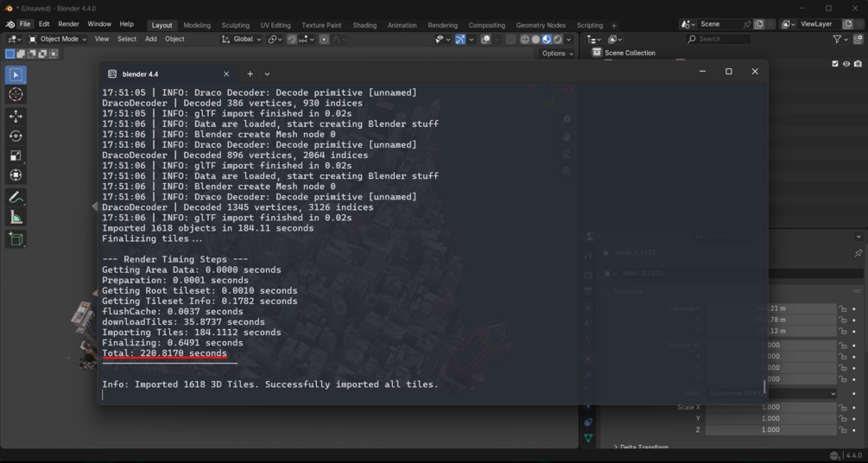Viewport: 868px width, 463px height.
Task: Open the Edit menu
Action: pos(44,24)
